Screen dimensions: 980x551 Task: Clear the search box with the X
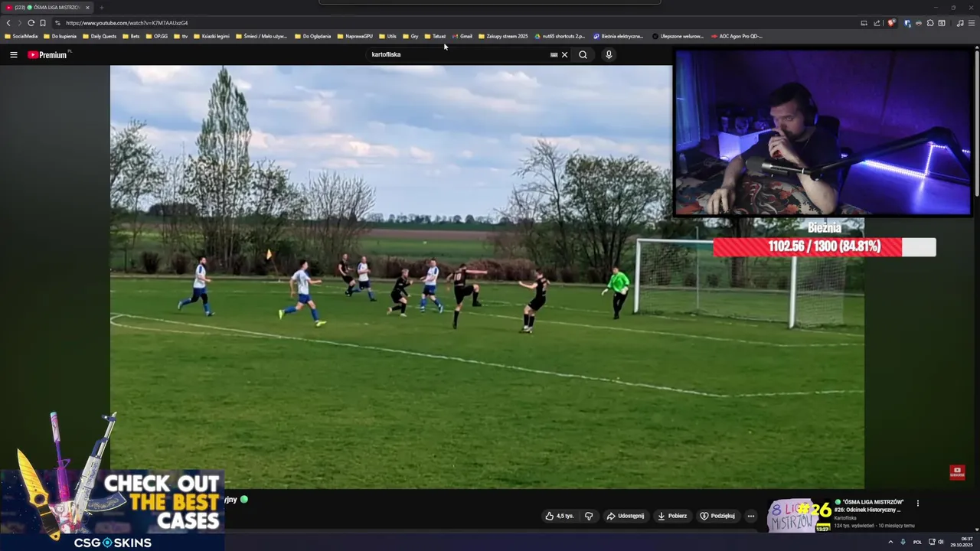pyautogui.click(x=564, y=54)
